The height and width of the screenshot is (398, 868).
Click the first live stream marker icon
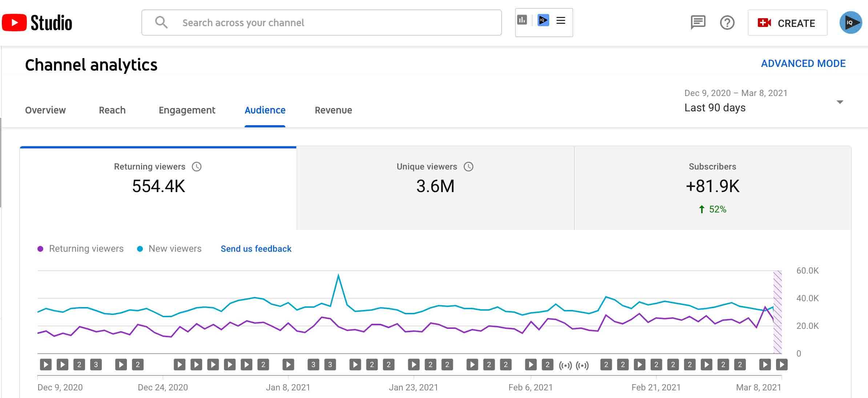[565, 365]
